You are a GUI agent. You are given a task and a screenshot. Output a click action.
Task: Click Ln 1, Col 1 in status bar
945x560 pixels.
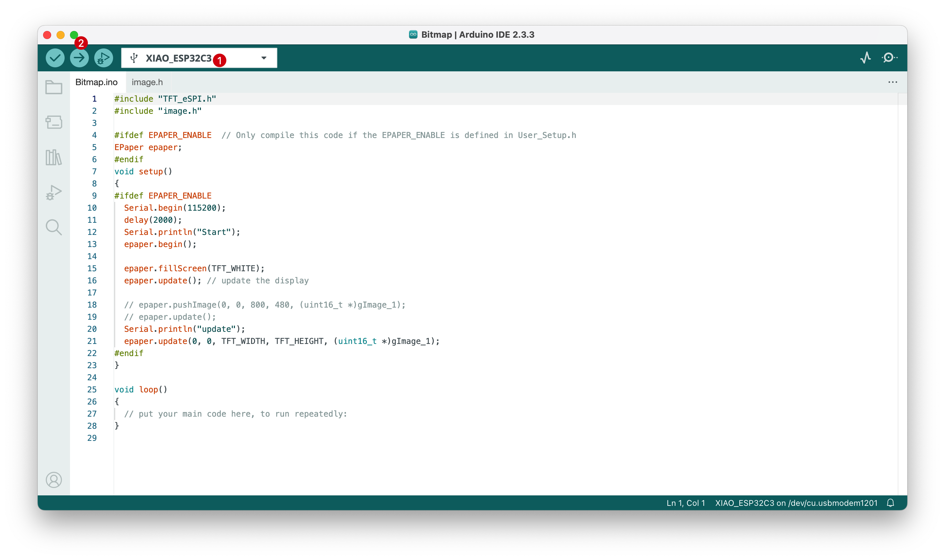(686, 503)
